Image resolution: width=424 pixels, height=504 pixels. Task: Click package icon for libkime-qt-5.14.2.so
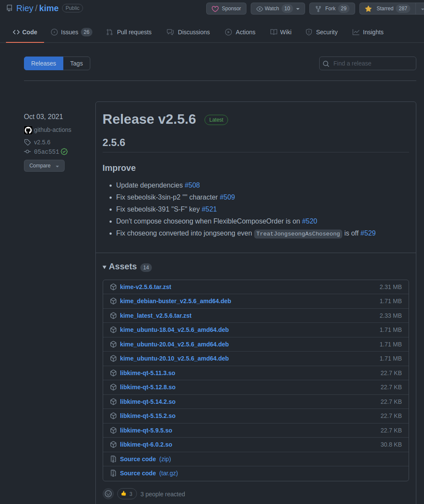(x=113, y=402)
